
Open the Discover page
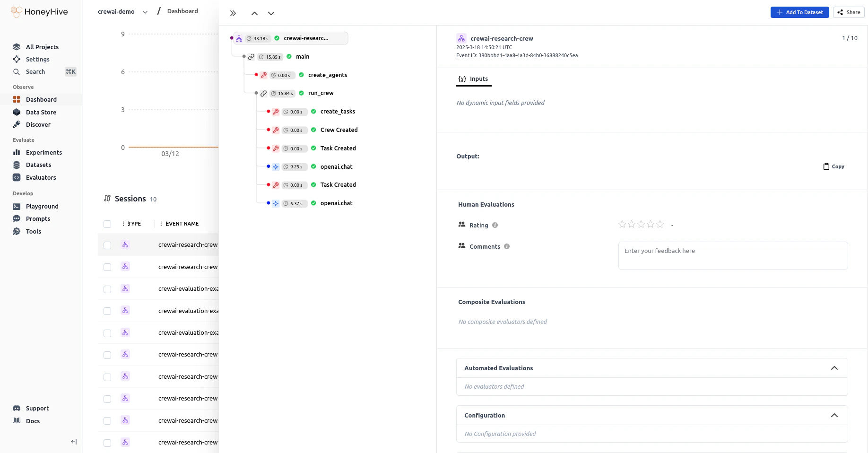[x=38, y=124]
